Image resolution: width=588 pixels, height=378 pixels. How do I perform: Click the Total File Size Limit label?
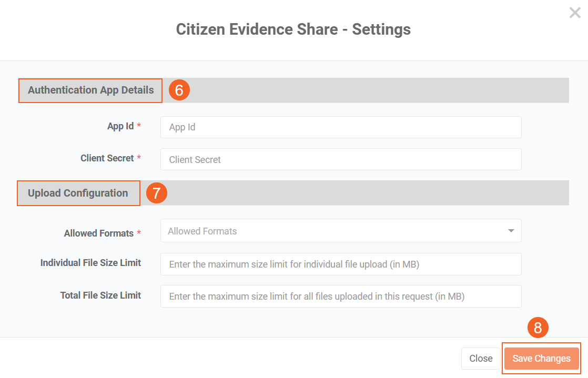pos(100,295)
